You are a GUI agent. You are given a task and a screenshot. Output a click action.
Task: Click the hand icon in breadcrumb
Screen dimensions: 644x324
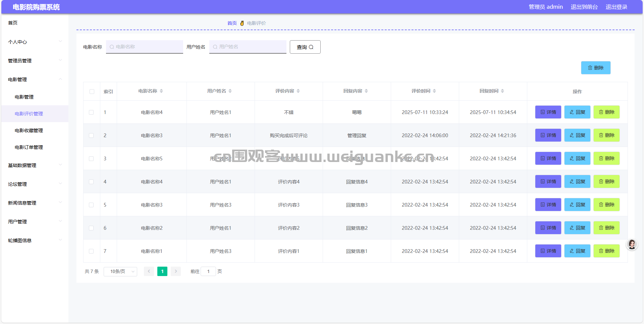[242, 23]
